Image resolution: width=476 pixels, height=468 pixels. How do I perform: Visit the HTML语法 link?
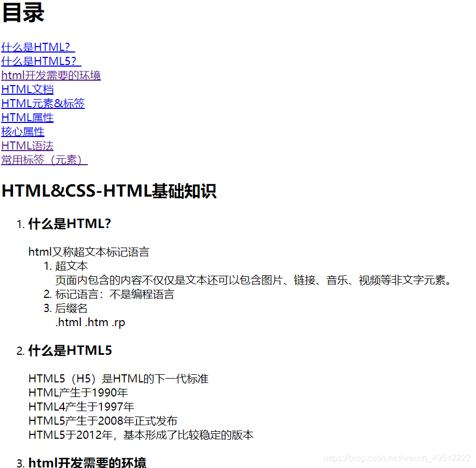pos(27,146)
